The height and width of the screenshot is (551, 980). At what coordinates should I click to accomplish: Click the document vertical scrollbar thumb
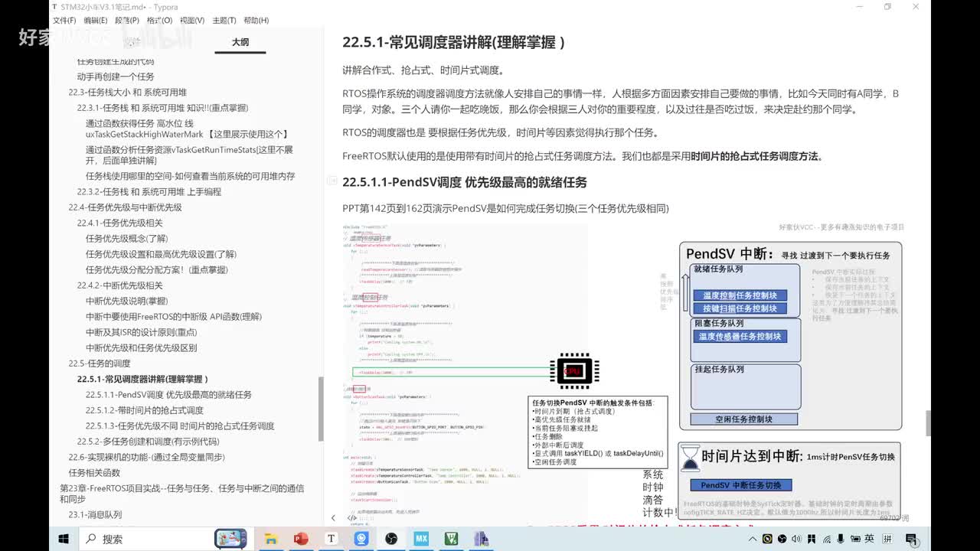pos(929,422)
